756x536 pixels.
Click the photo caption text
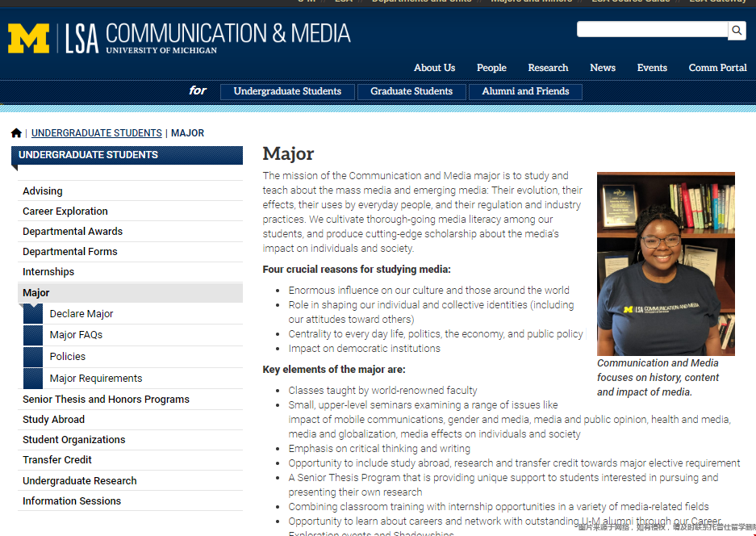pos(658,377)
